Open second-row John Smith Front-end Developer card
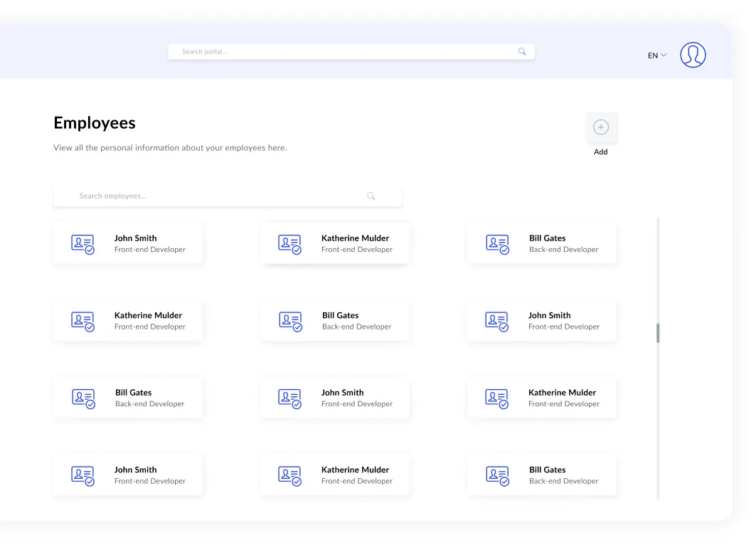Viewport: 756px width, 545px height. (542, 321)
